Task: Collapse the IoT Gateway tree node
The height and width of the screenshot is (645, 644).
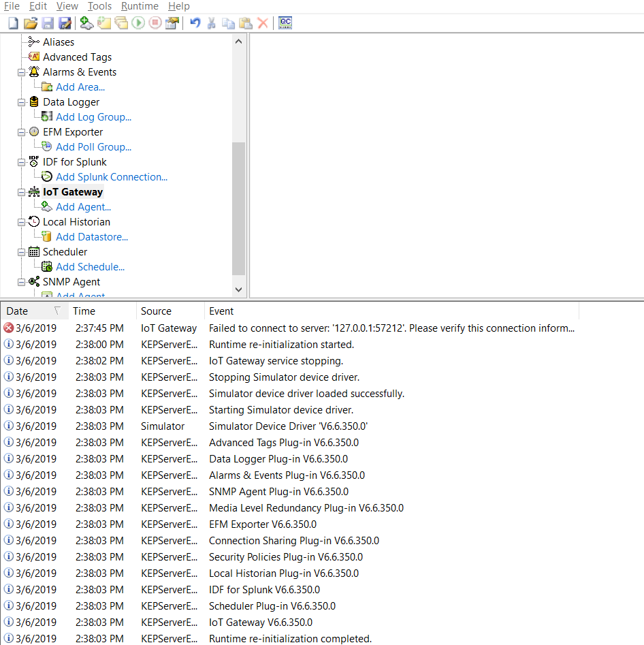Action: (x=21, y=191)
